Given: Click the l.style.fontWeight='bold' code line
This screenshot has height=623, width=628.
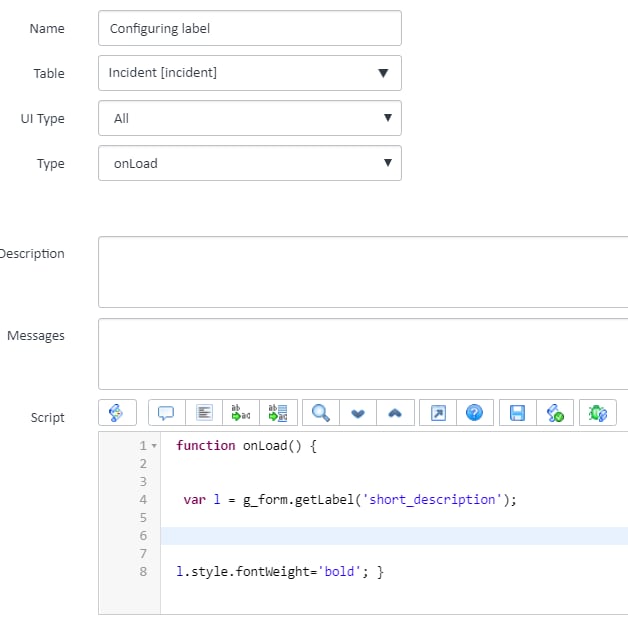Looking at the screenshot, I should pyautogui.click(x=280, y=572).
